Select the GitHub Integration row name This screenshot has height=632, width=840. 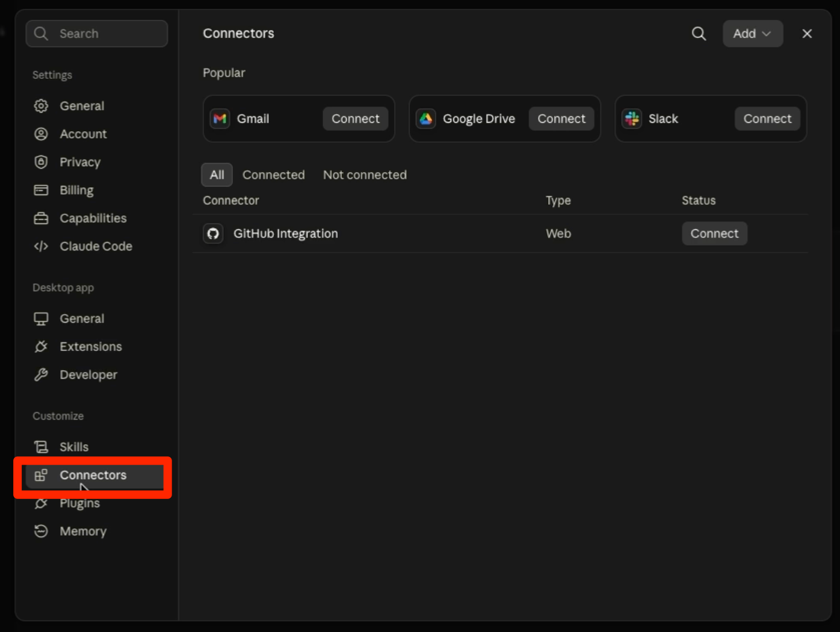click(x=286, y=234)
